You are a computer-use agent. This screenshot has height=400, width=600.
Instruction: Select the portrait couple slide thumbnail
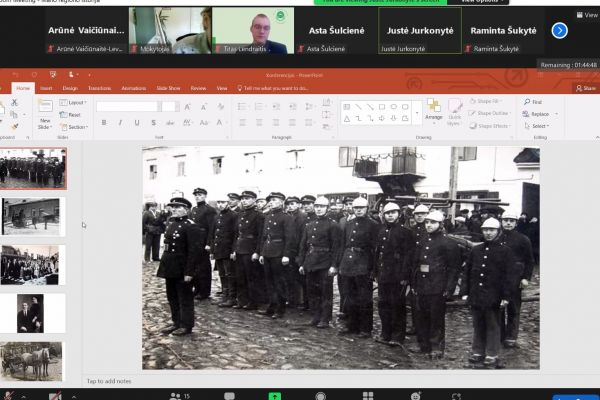(x=33, y=313)
